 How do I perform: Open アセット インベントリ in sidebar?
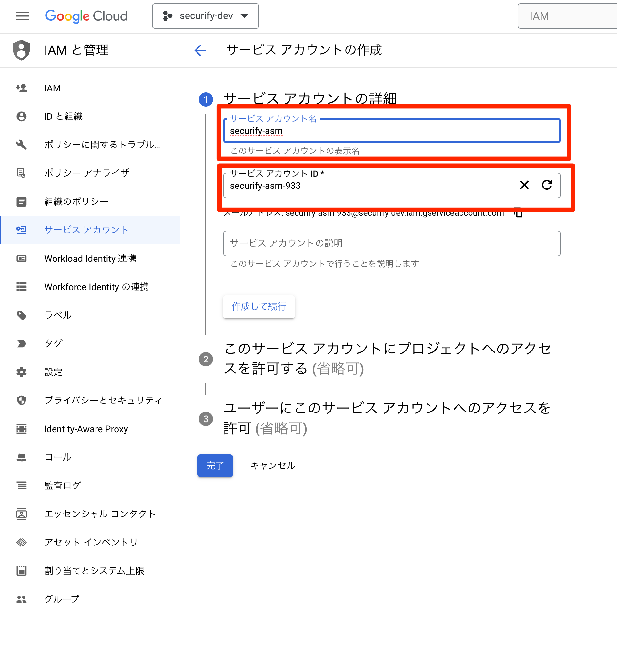[90, 542]
